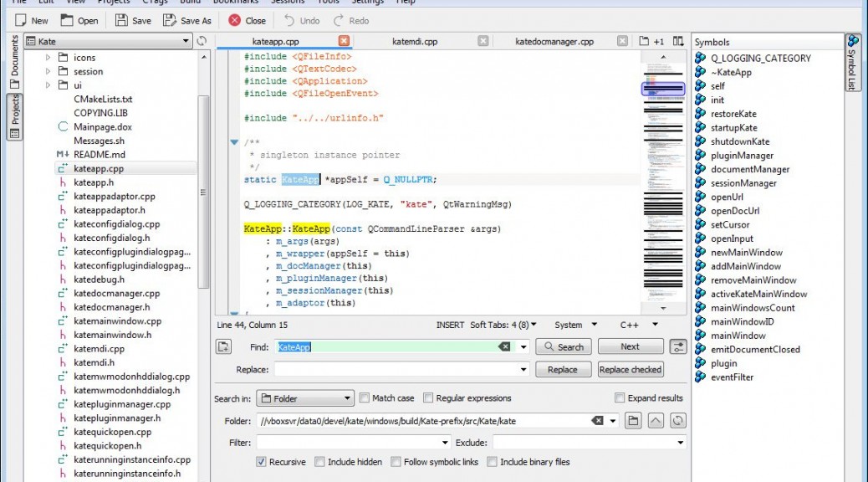868x482 pixels.
Task: Expand the icons folder in project tree
Action: [49, 58]
